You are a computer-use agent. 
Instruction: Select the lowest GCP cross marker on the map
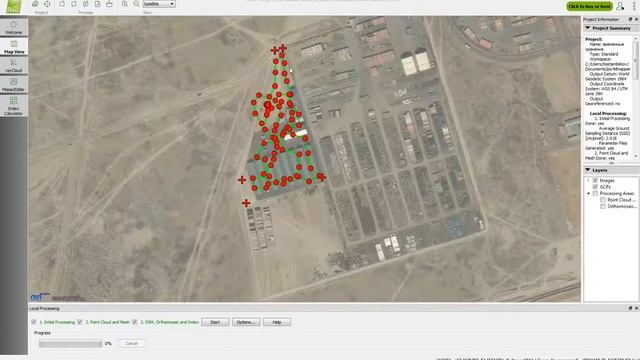(x=246, y=203)
